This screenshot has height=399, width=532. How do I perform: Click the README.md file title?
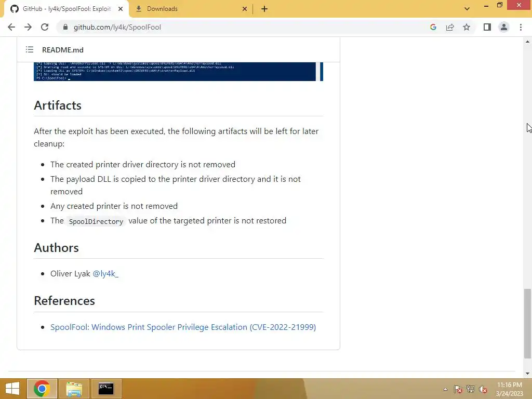point(63,50)
